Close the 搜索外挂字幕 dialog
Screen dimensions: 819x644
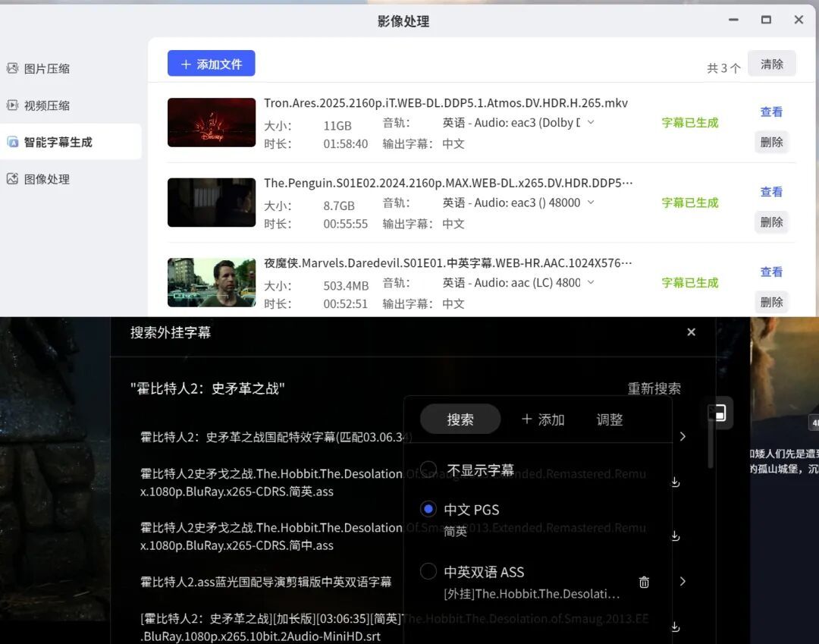(691, 332)
